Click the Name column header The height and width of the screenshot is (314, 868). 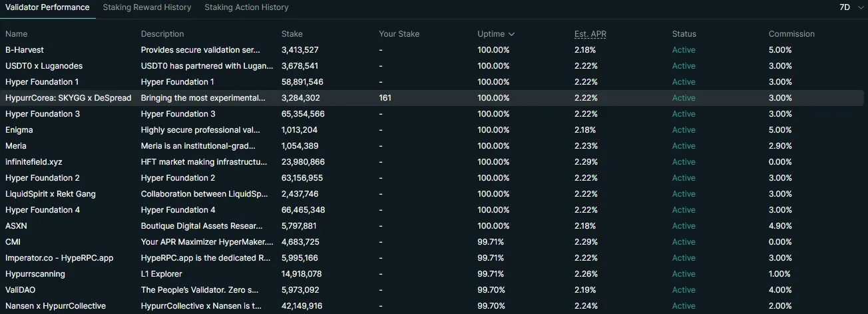[x=17, y=34]
